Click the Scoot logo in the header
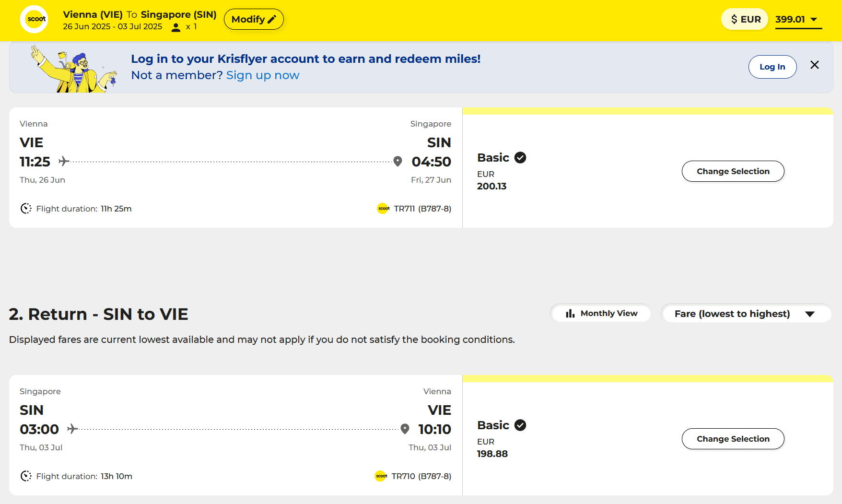This screenshot has width=842, height=504. [x=34, y=19]
